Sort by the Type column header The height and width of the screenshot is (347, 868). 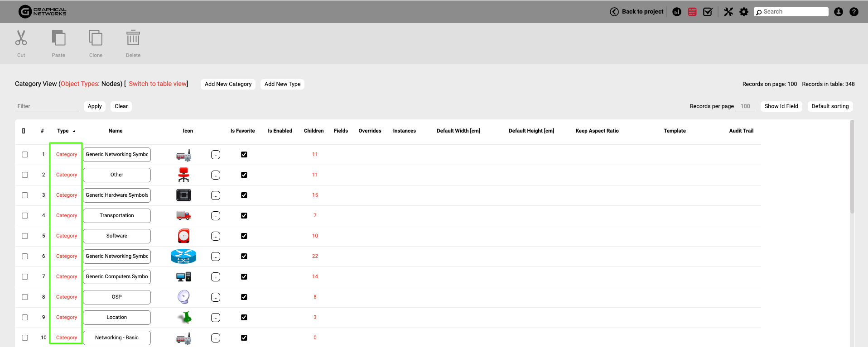[x=63, y=131]
